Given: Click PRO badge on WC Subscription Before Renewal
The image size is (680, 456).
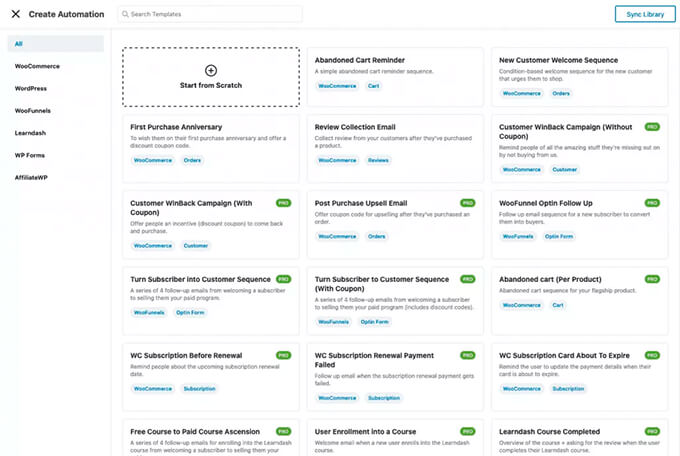Looking at the screenshot, I should (x=283, y=355).
